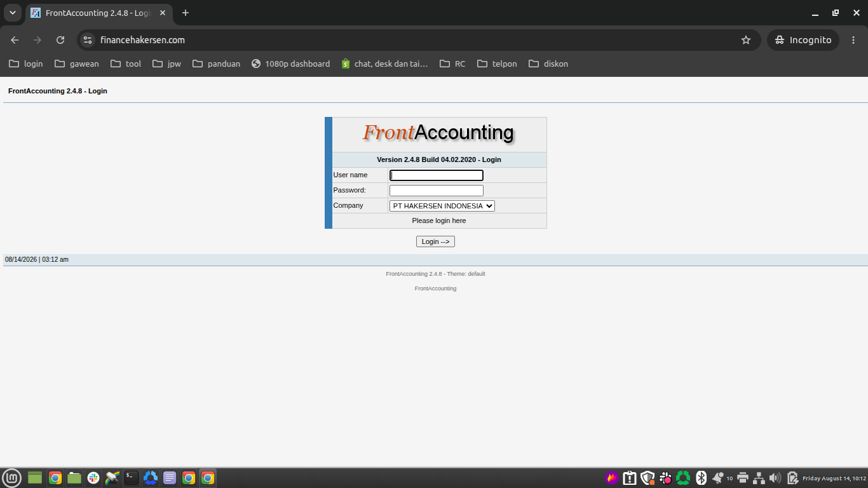This screenshot has width=868, height=488.
Task: Open the telpon bookmarks folder
Action: pyautogui.click(x=497, y=64)
